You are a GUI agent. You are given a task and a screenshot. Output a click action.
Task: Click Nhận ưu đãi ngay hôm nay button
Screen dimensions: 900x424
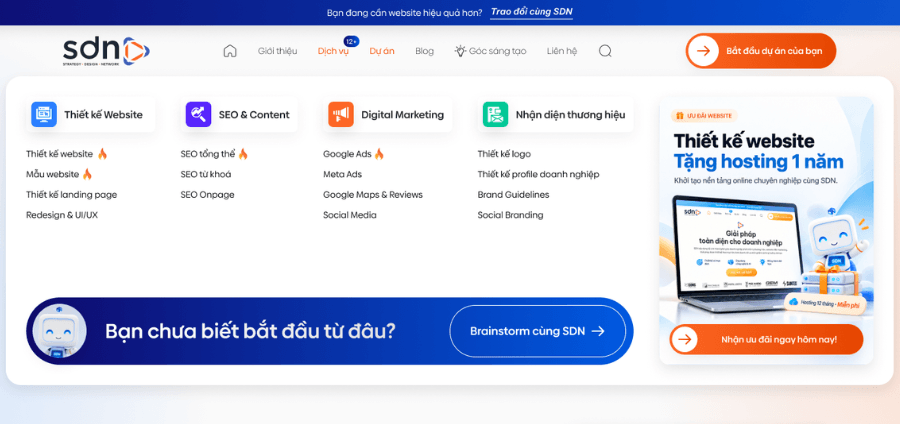tap(766, 339)
